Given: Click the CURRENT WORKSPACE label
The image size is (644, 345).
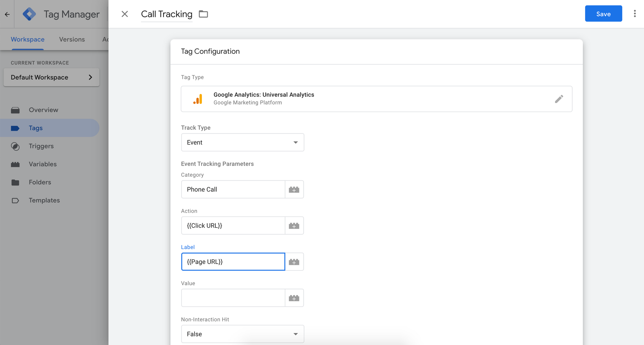Looking at the screenshot, I should pyautogui.click(x=40, y=63).
